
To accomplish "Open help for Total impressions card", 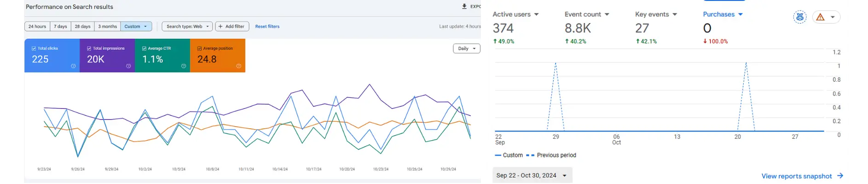I will pyautogui.click(x=128, y=66).
